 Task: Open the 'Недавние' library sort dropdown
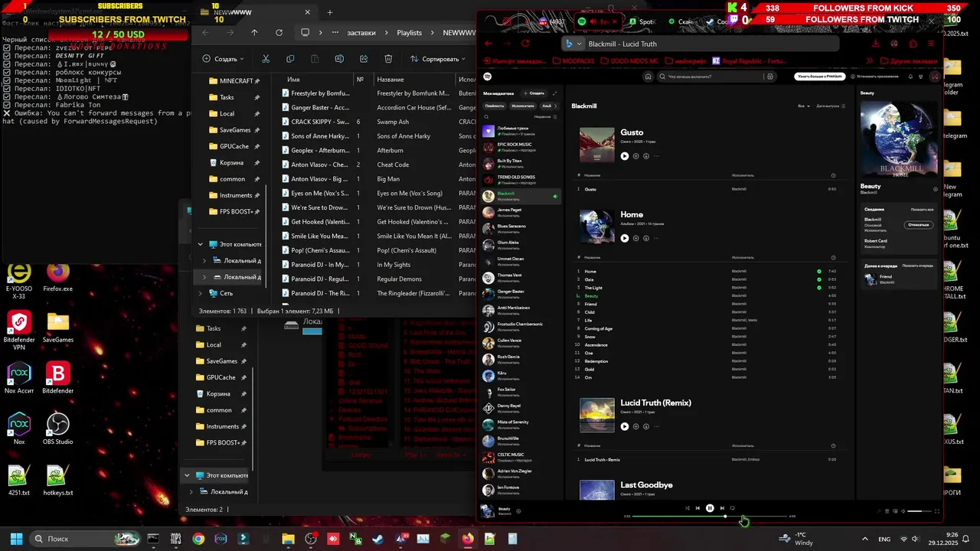pos(544,116)
